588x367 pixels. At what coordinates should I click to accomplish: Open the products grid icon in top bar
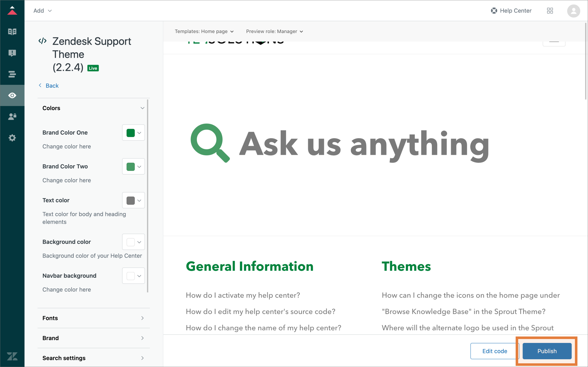click(x=550, y=11)
